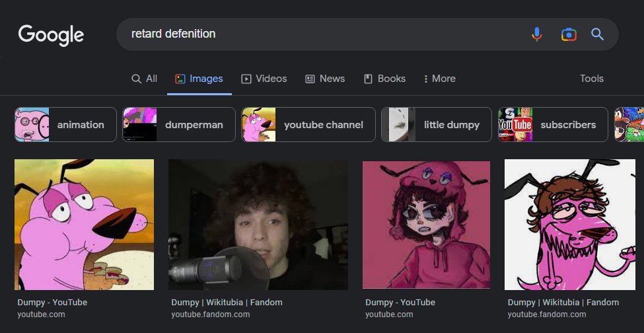Click the Images tab picture icon

click(180, 79)
